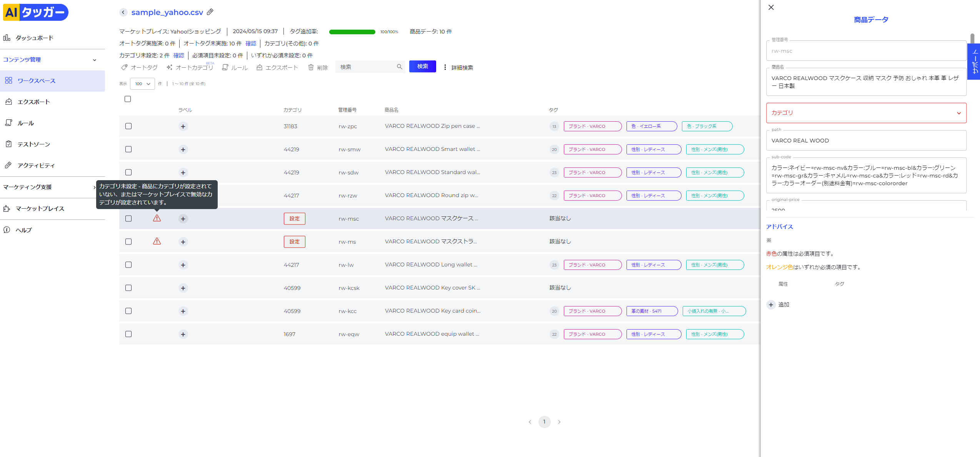Screen dimensions: 980x457
Task: Go to the テストゾーン sidebar item
Action: [x=34, y=144]
